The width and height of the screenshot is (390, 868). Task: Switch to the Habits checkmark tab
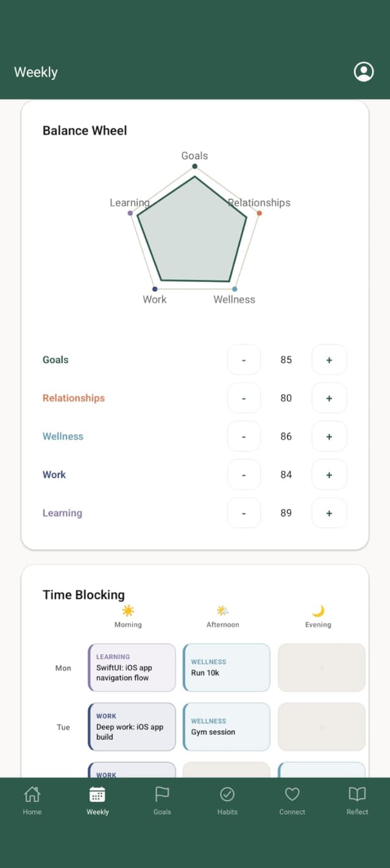227,800
